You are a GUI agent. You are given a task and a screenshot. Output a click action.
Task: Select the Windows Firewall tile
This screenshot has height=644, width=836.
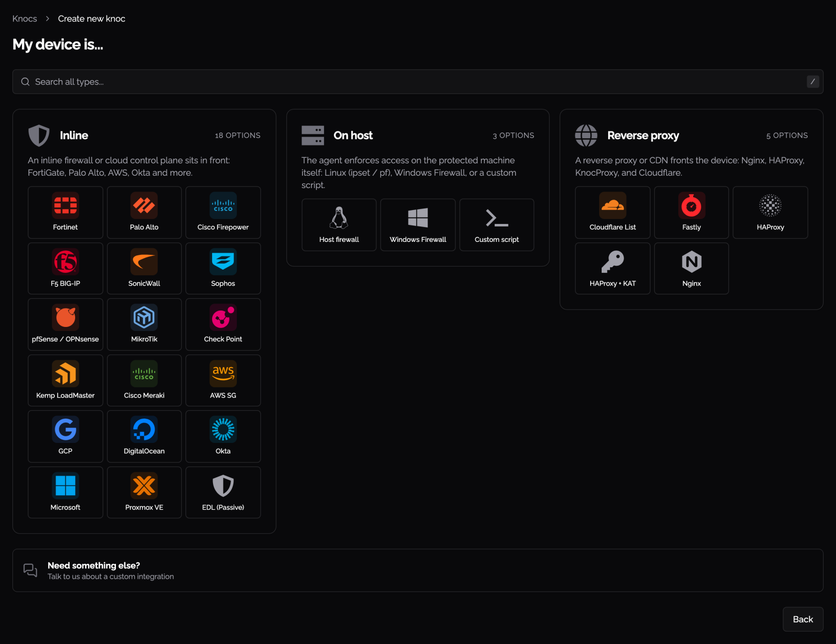click(x=418, y=225)
